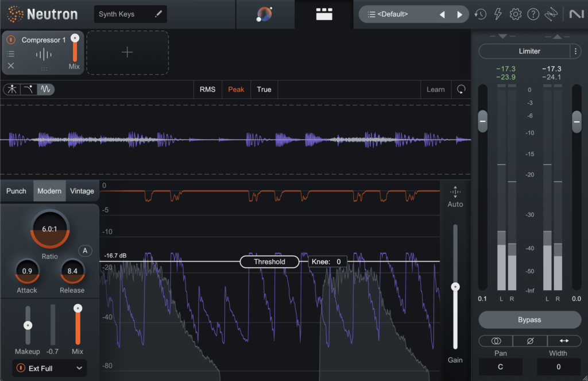Click the 8.4 Release knob
Image resolution: width=588 pixels, height=381 pixels.
[x=72, y=271]
